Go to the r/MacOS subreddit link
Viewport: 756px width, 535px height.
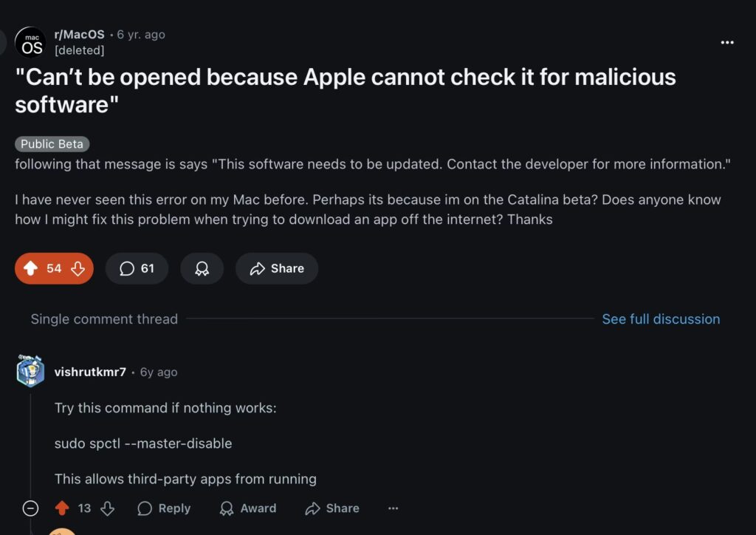click(80, 35)
